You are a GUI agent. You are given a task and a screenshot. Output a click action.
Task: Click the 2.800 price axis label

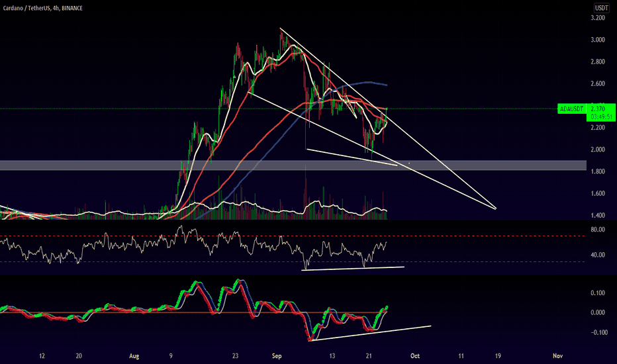tap(598, 62)
